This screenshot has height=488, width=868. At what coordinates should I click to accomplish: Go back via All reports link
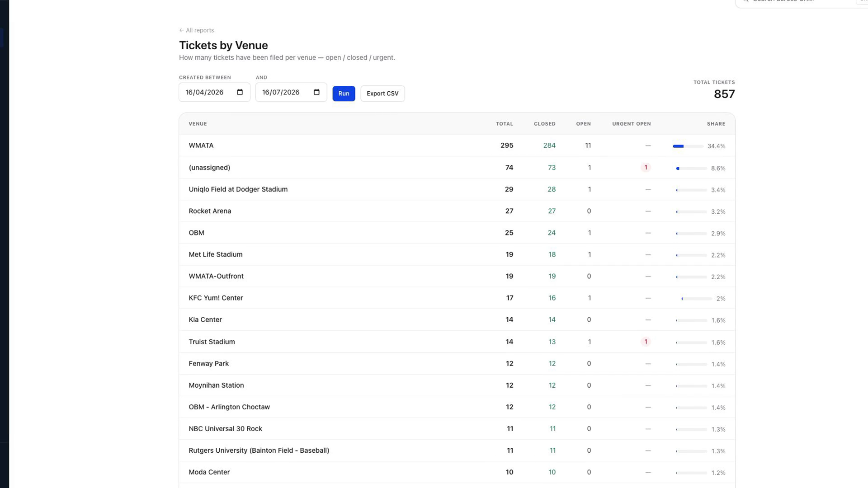coord(197,30)
